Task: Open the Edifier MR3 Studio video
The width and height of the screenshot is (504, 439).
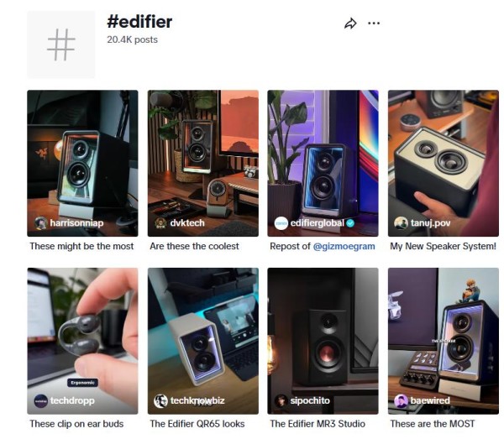Action: point(323,341)
